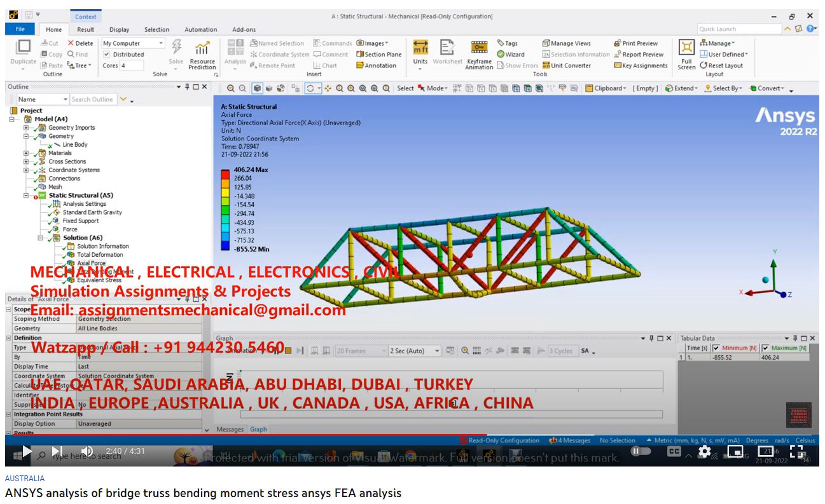Image resolution: width=825 pixels, height=504 pixels.
Task: Toggle the Distributed checkbox
Action: [x=107, y=55]
